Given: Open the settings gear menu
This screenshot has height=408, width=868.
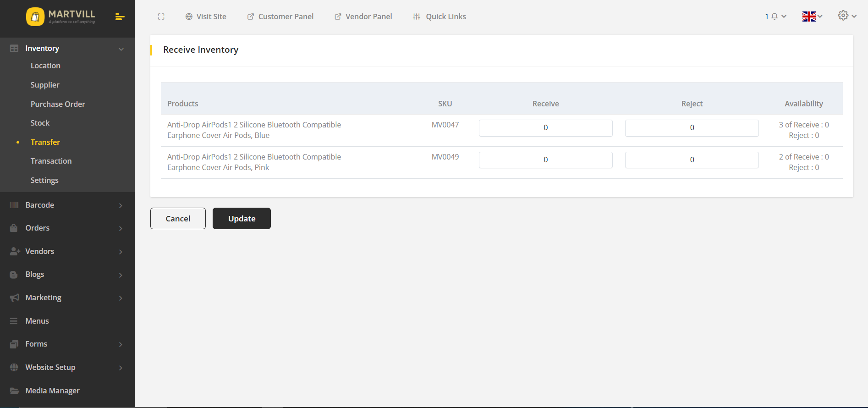Looking at the screenshot, I should coord(846,16).
